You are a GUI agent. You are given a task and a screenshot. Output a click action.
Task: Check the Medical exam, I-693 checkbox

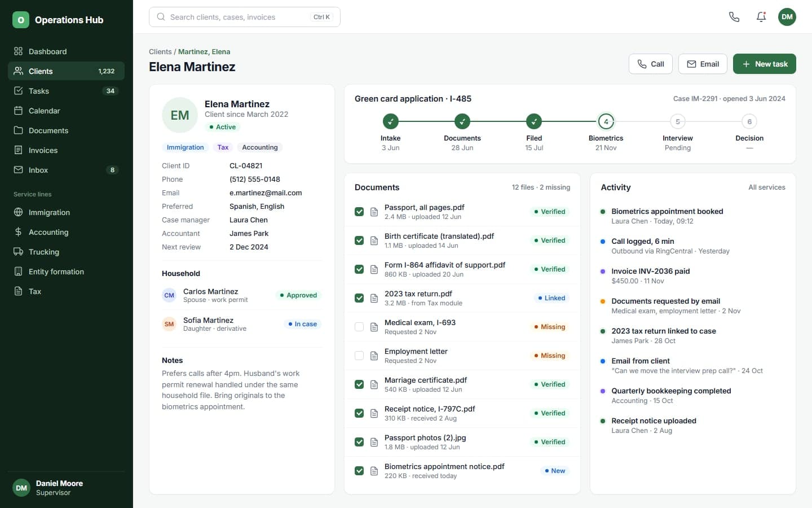(359, 327)
